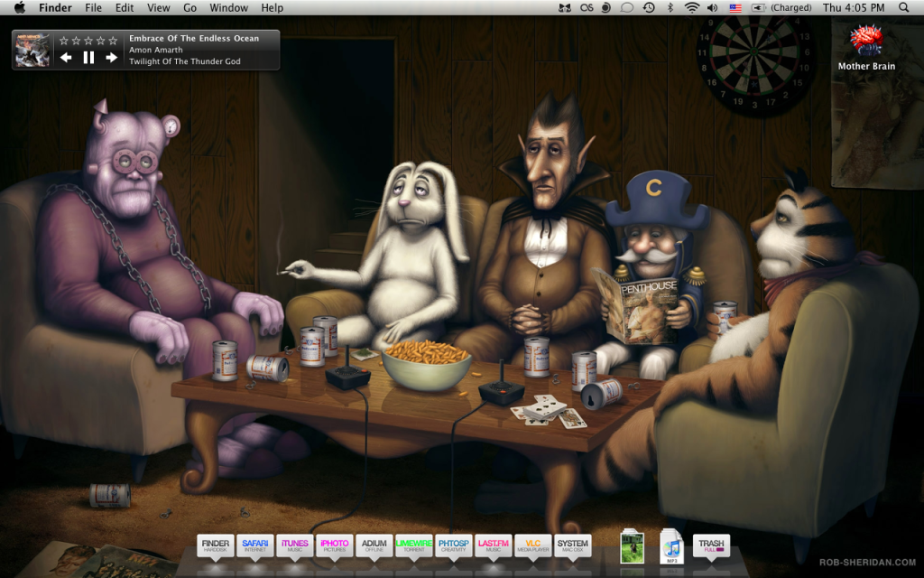Open the photo stack in the dock

tap(633, 546)
